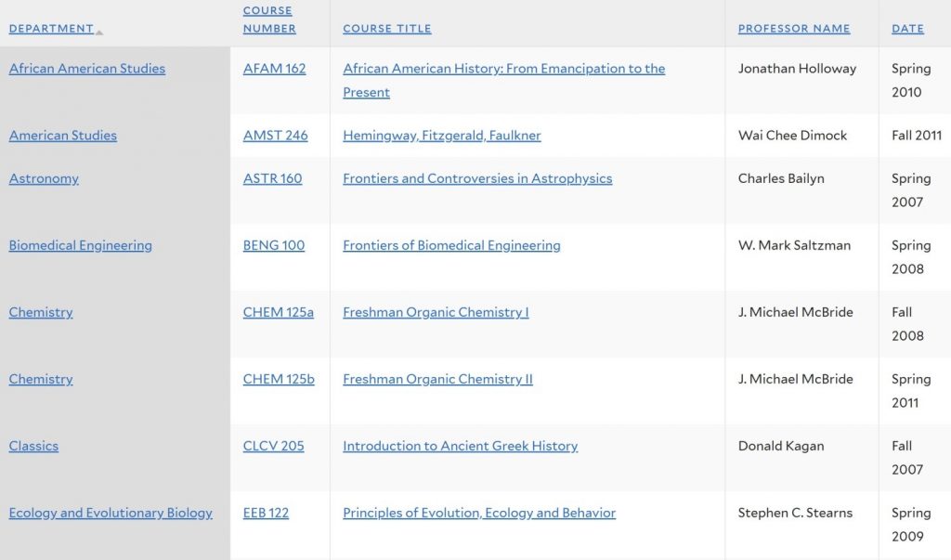Open Freshman Organic Chemistry I course
Viewport: 951px width, 560px height.
coord(436,312)
